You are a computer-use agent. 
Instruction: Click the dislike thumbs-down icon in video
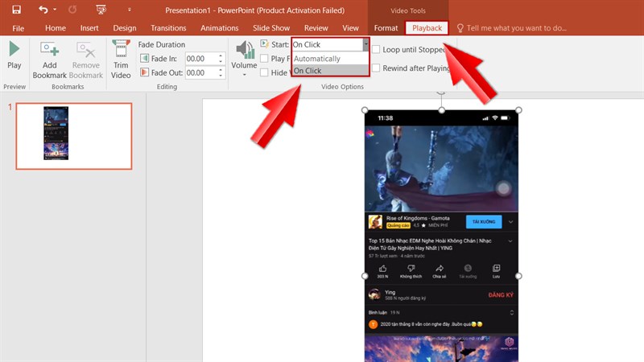point(411,269)
